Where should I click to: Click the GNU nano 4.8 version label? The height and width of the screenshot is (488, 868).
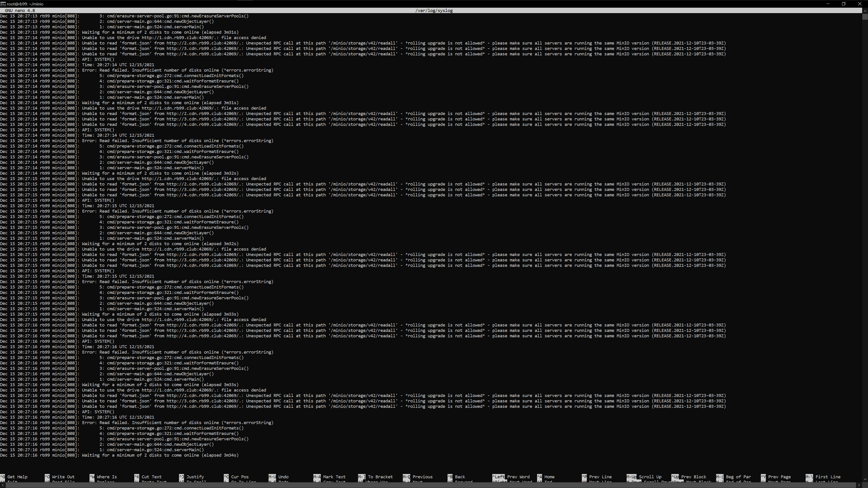[x=20, y=10]
